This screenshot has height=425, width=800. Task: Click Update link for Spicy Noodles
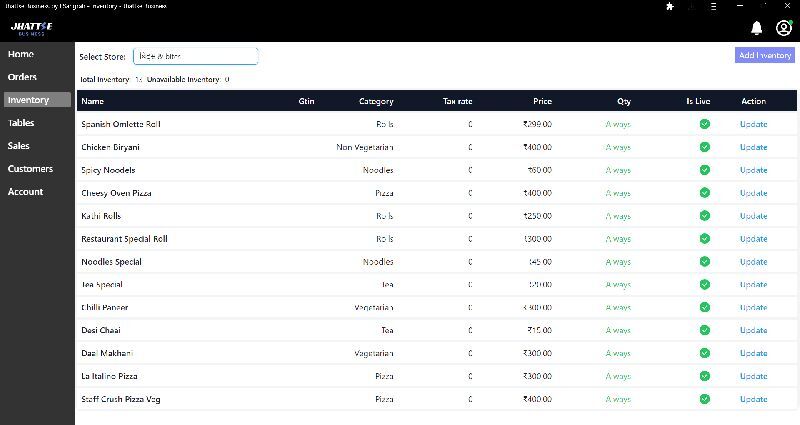point(753,170)
